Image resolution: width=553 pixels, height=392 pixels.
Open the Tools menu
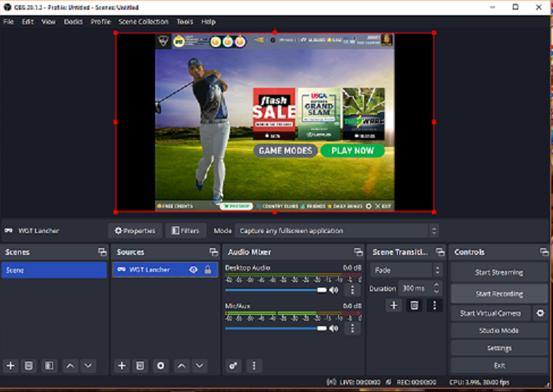coord(185,22)
